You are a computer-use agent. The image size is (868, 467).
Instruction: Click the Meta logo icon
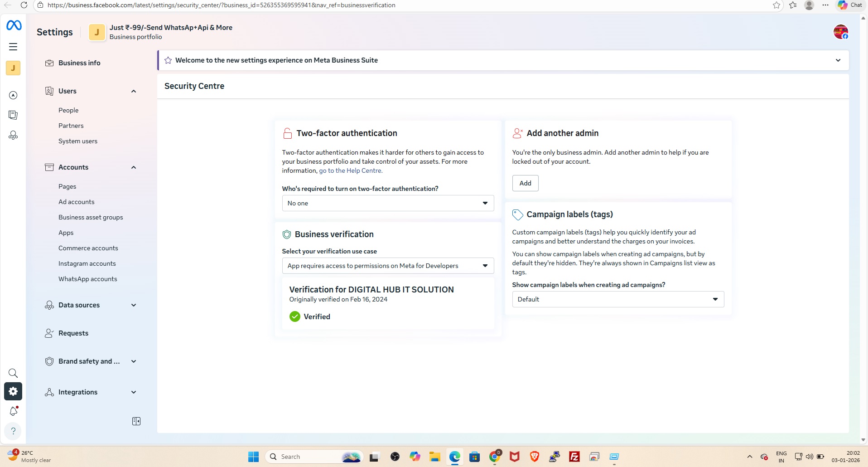tap(14, 25)
